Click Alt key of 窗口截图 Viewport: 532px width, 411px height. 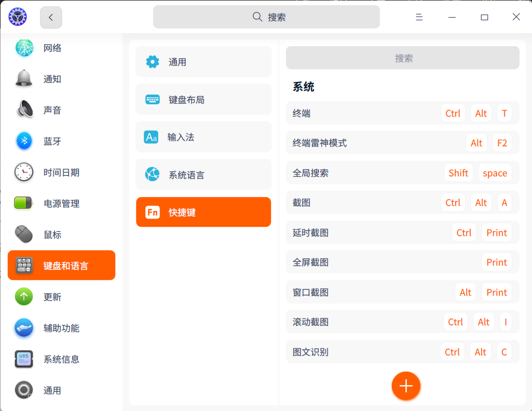[x=465, y=292]
